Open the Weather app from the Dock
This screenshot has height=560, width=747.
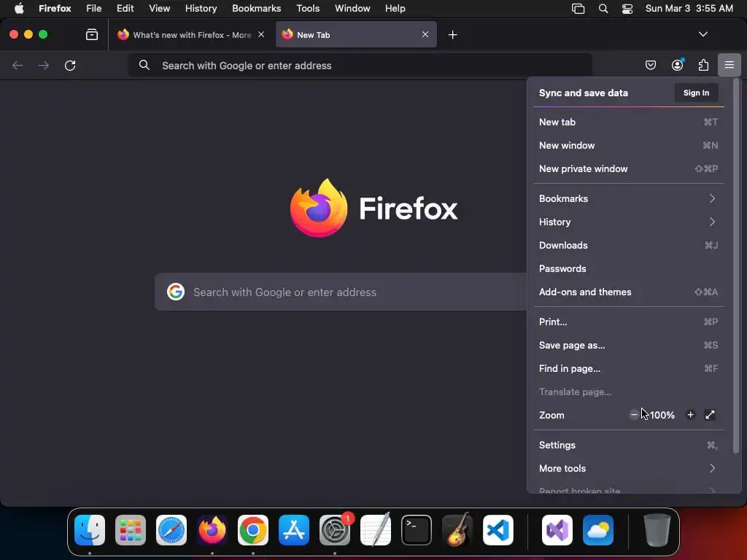[x=598, y=530]
